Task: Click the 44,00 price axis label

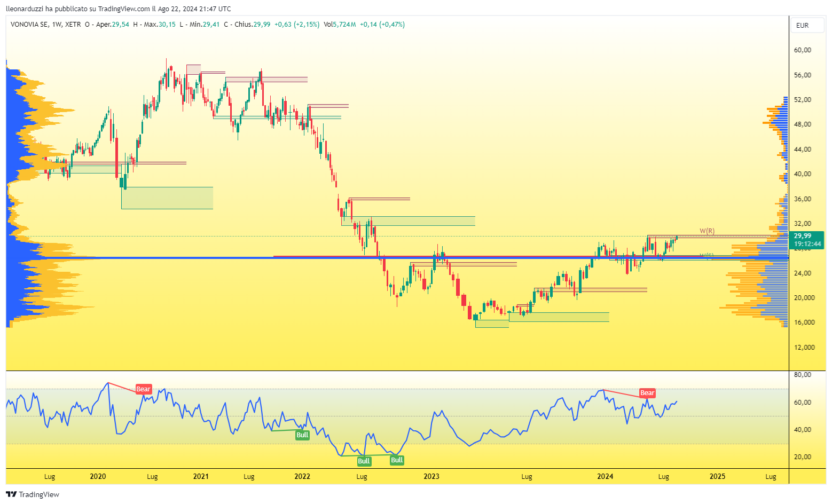Action: click(803, 149)
